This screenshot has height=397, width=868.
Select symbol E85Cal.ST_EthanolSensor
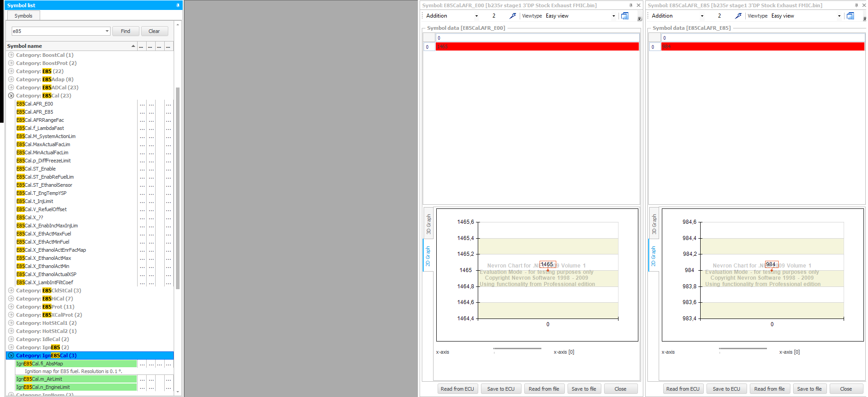pyautogui.click(x=44, y=185)
